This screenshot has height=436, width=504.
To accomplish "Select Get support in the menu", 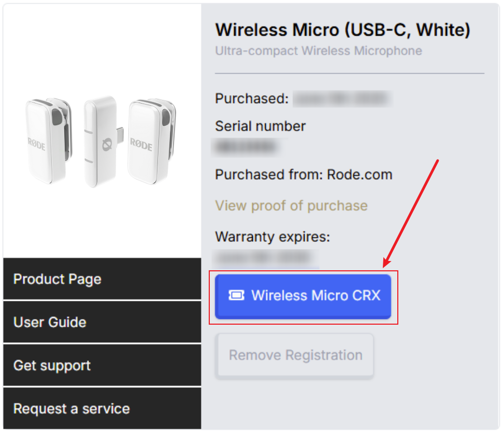I will click(102, 365).
